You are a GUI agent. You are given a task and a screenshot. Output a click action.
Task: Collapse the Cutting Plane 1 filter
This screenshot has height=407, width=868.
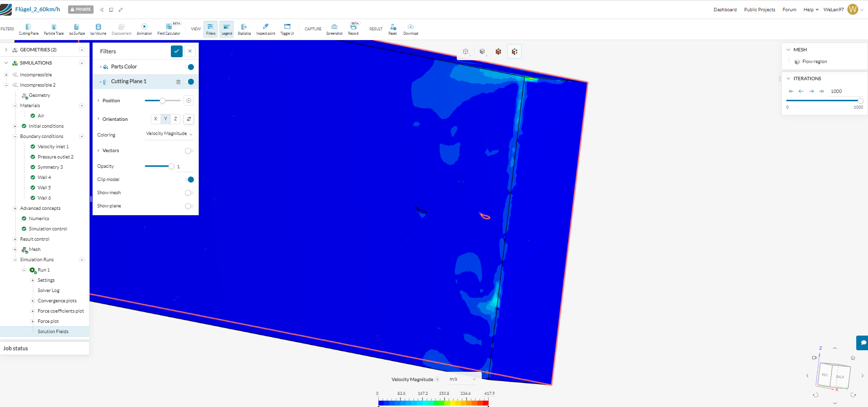[x=101, y=82]
